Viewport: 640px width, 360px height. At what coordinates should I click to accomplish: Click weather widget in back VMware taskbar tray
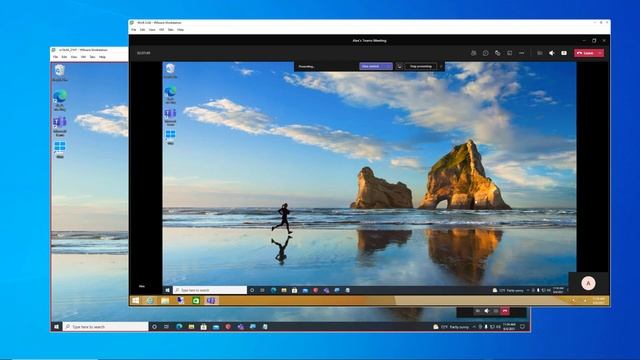pos(451,327)
